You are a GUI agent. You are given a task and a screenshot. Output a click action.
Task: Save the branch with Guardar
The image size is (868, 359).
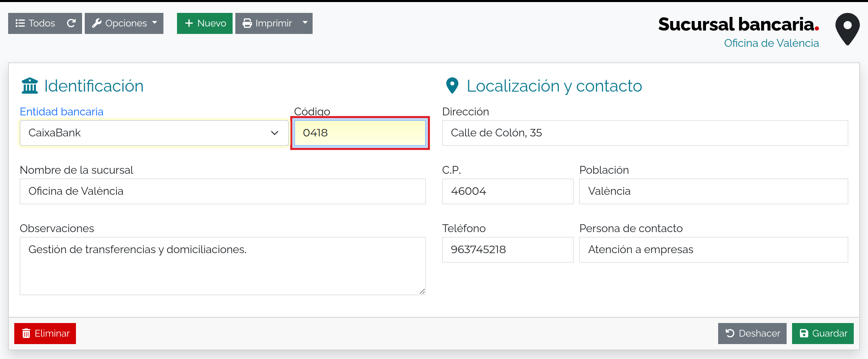[x=823, y=333]
